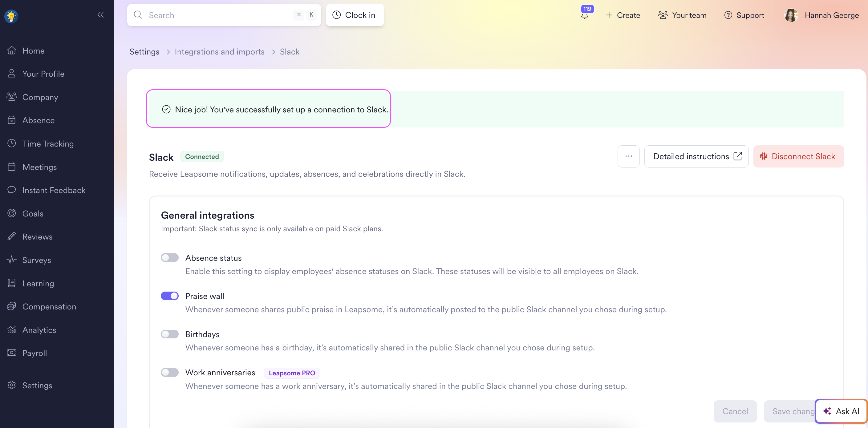The width and height of the screenshot is (868, 428).
Task: Enable the Absence status toggle
Action: [x=169, y=258]
